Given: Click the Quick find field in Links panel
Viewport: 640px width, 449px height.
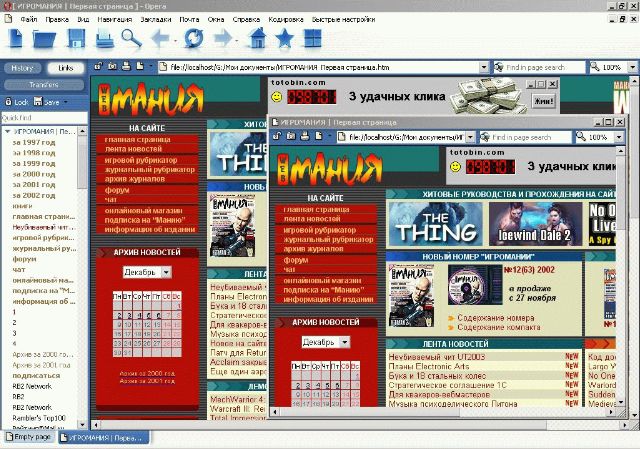Looking at the screenshot, I should click(44, 118).
